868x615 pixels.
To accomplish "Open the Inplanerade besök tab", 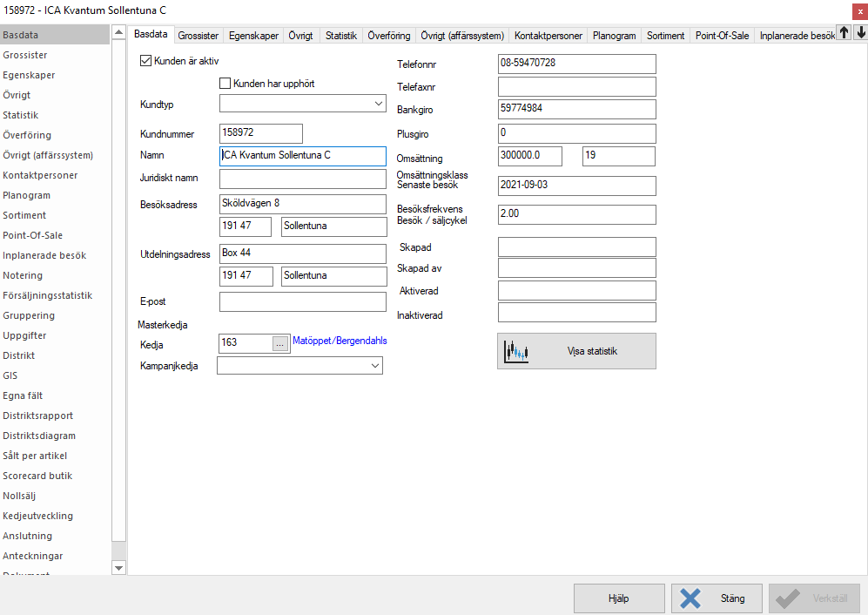I will click(x=796, y=36).
